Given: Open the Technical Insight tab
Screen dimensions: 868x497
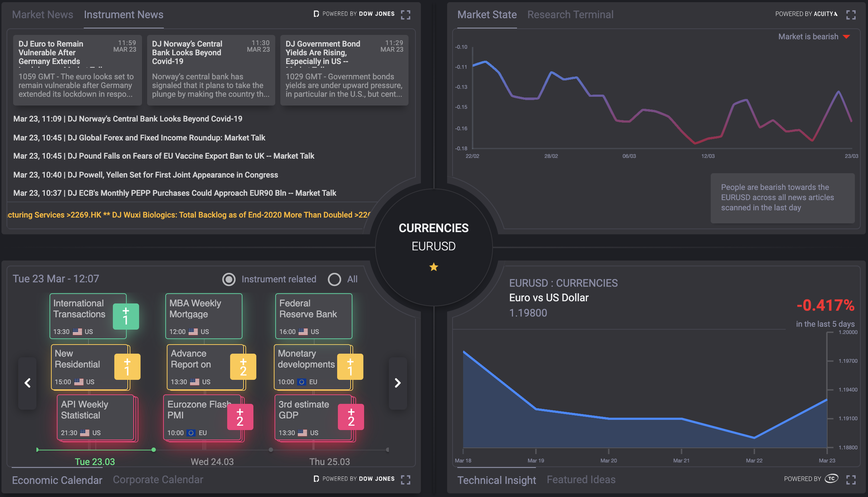Looking at the screenshot, I should click(497, 480).
